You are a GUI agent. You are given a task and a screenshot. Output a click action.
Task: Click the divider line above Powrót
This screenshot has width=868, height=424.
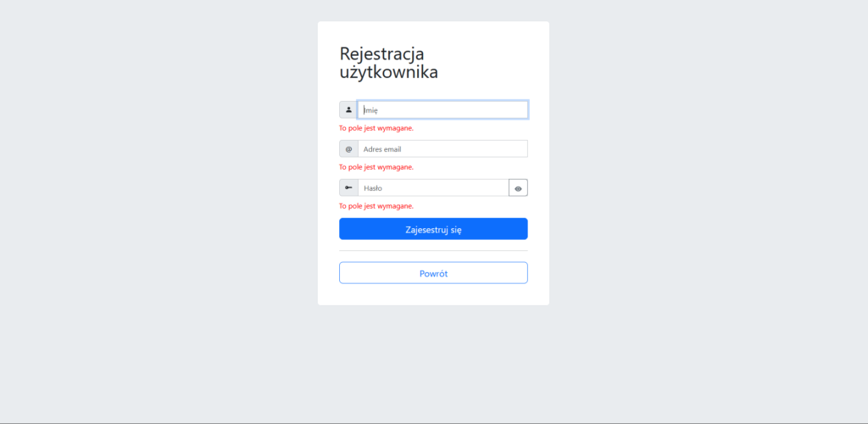click(433, 251)
